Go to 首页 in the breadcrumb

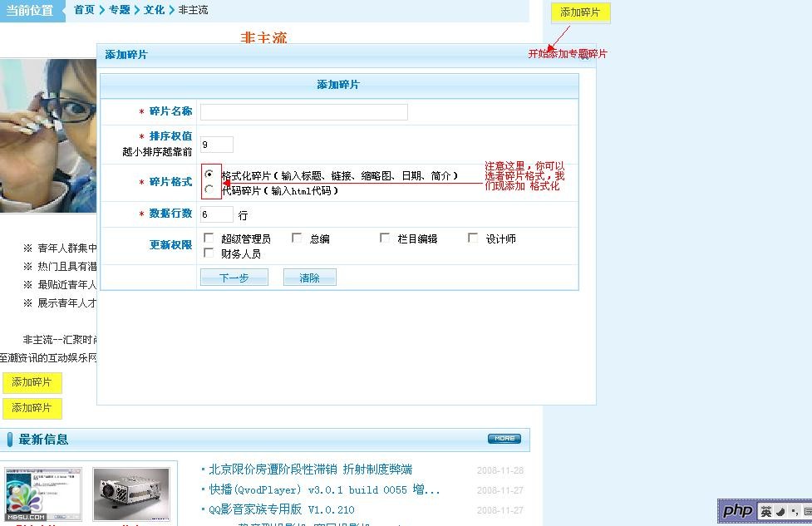click(x=84, y=10)
